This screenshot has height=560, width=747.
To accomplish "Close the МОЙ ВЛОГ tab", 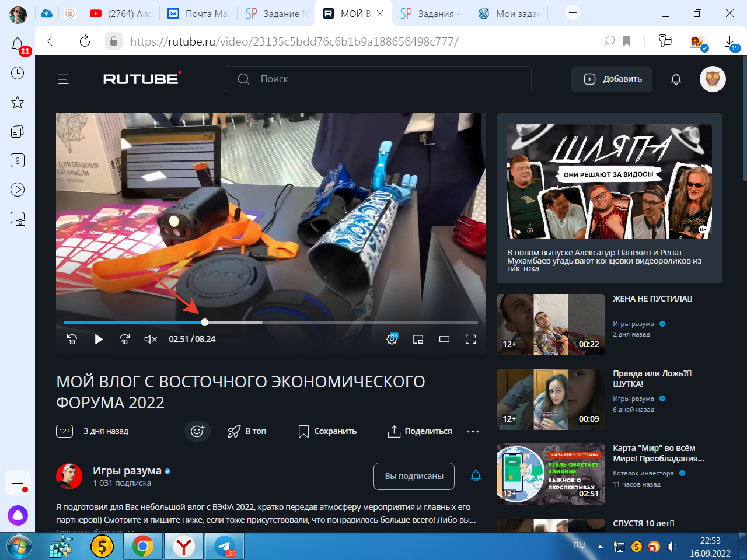I will point(380,13).
